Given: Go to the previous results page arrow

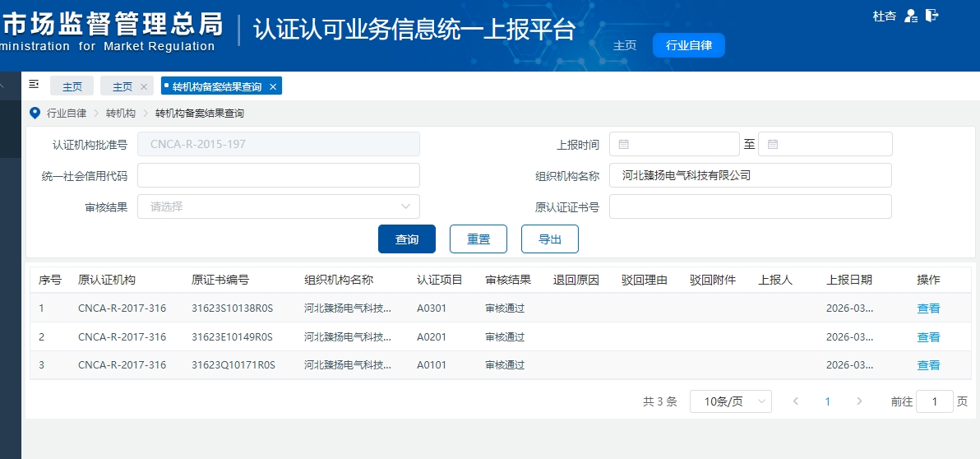Looking at the screenshot, I should (795, 401).
